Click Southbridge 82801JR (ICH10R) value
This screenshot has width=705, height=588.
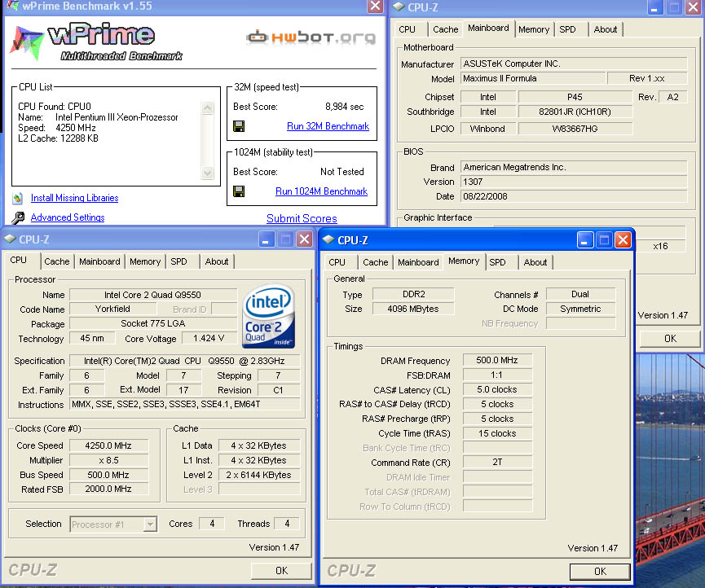pyautogui.click(x=575, y=112)
